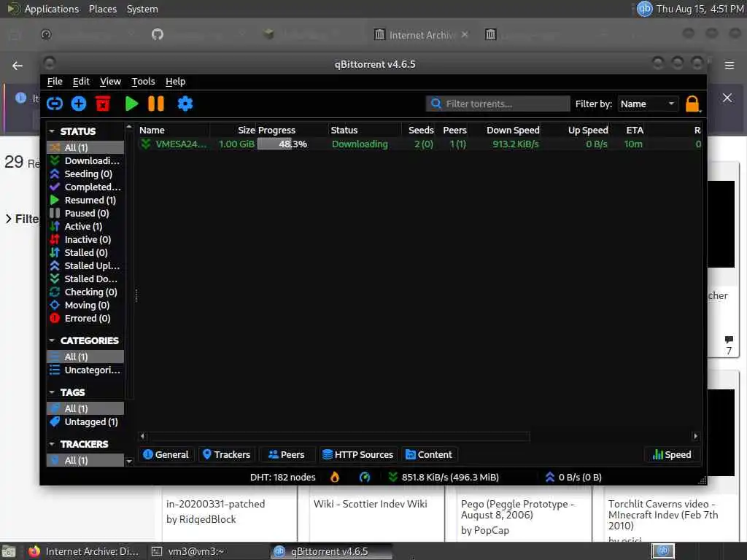
Task: Select the Stalled Downloading status filter
Action: click(86, 279)
